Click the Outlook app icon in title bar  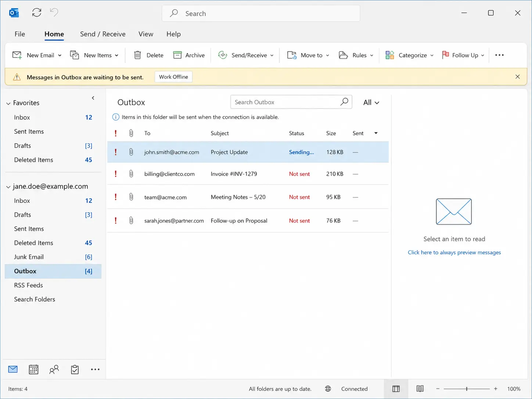click(x=14, y=13)
